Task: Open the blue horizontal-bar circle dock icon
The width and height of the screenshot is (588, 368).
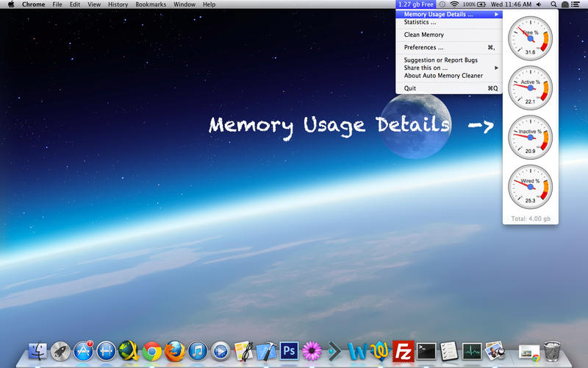Action: [106, 352]
